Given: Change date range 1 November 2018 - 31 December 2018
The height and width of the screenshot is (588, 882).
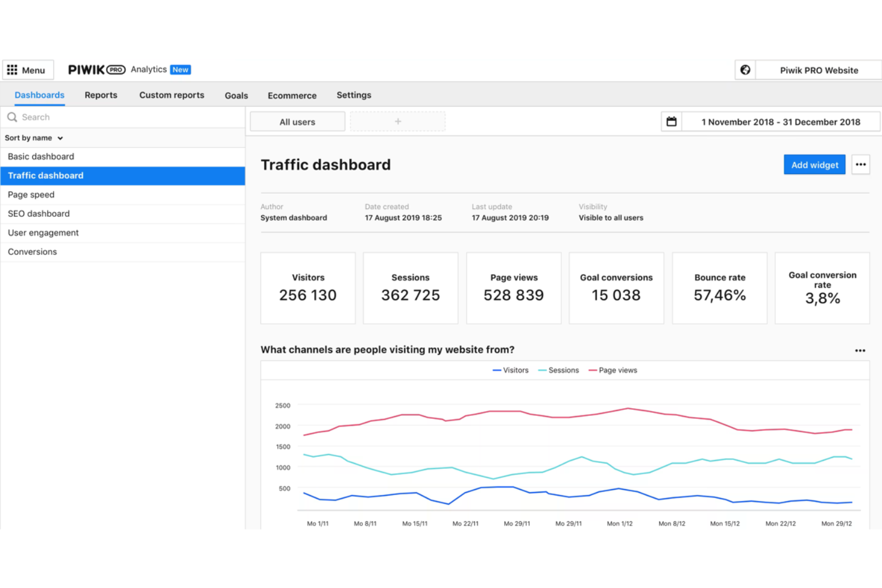Looking at the screenshot, I should tap(781, 122).
